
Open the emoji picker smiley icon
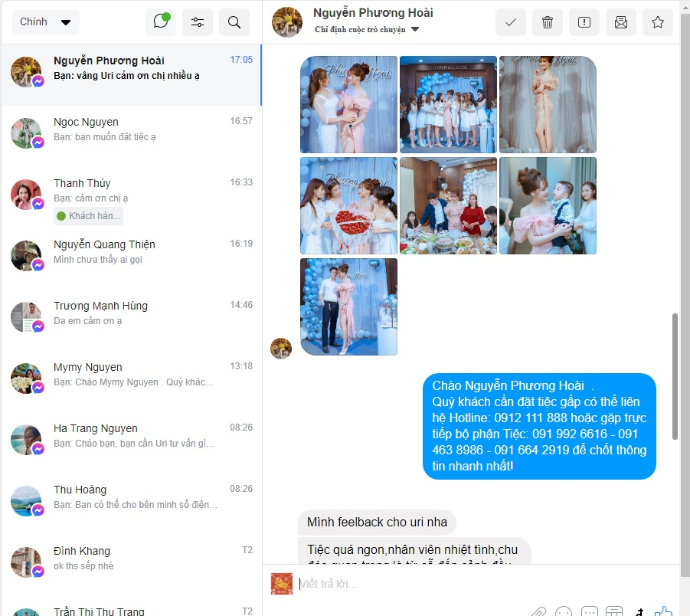tap(564, 611)
